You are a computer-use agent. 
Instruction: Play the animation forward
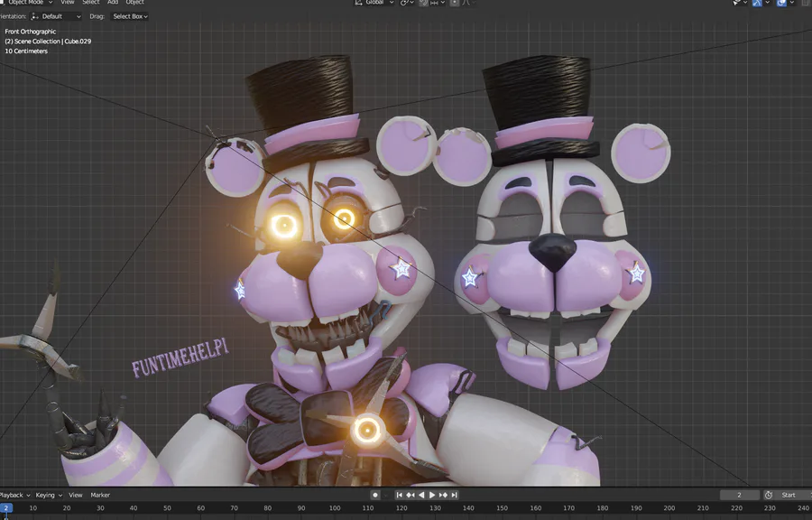click(432, 495)
